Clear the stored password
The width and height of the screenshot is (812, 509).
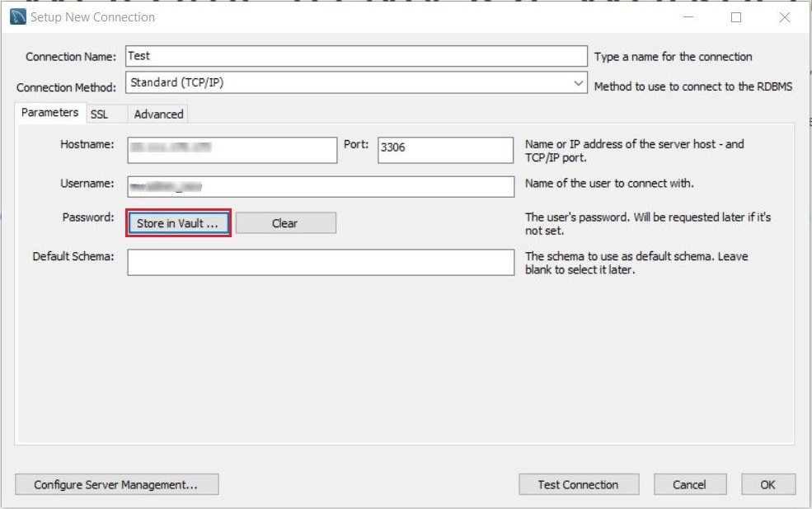click(285, 223)
